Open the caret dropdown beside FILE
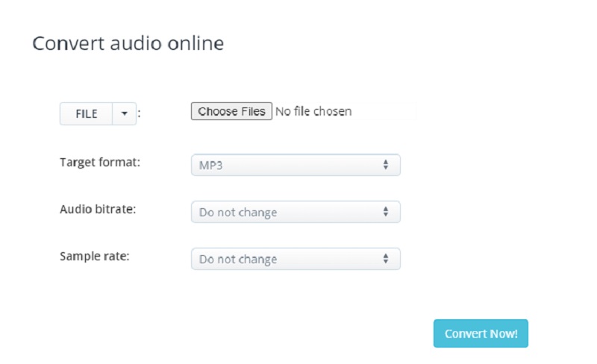The width and height of the screenshot is (597, 364). click(x=124, y=114)
